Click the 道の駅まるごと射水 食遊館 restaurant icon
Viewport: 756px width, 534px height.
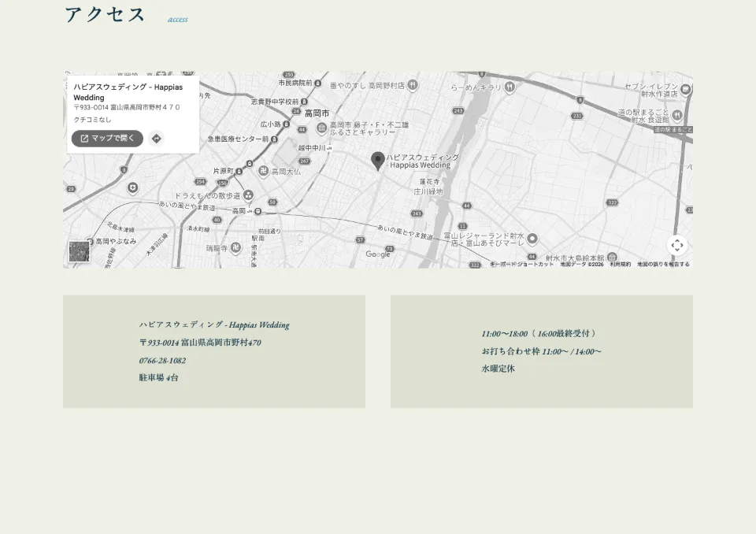click(677, 115)
